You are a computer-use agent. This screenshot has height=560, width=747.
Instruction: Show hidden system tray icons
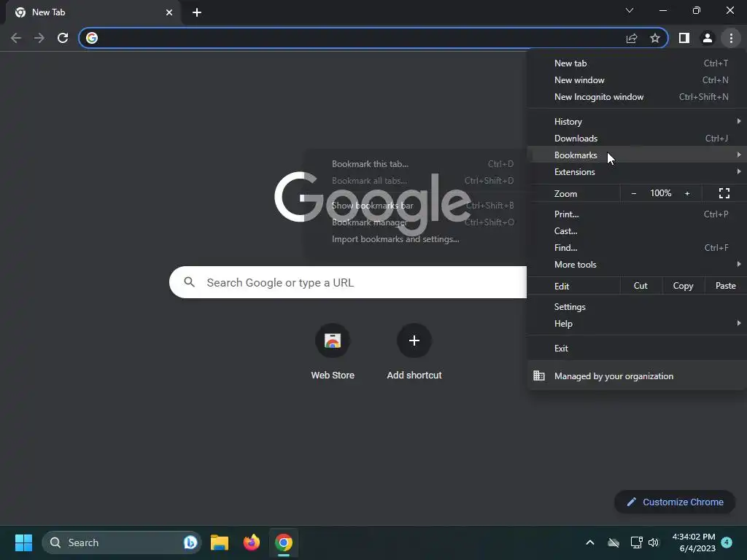(x=589, y=542)
